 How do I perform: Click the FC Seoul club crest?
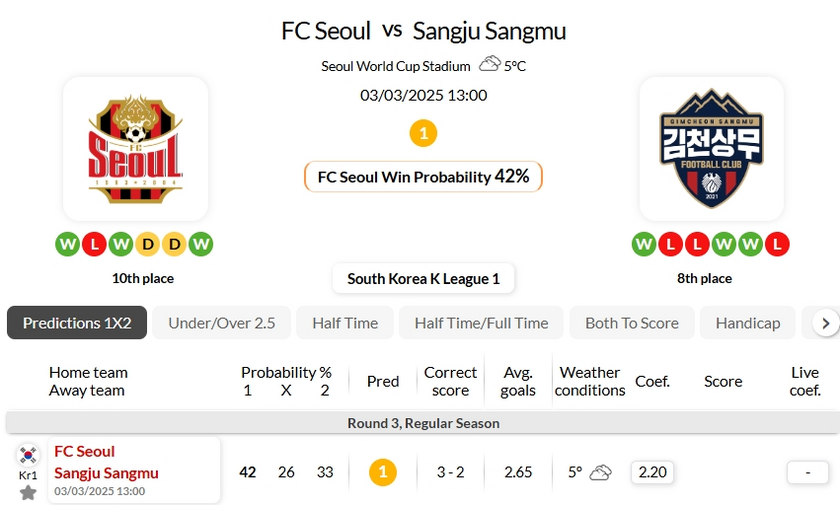[x=135, y=149]
